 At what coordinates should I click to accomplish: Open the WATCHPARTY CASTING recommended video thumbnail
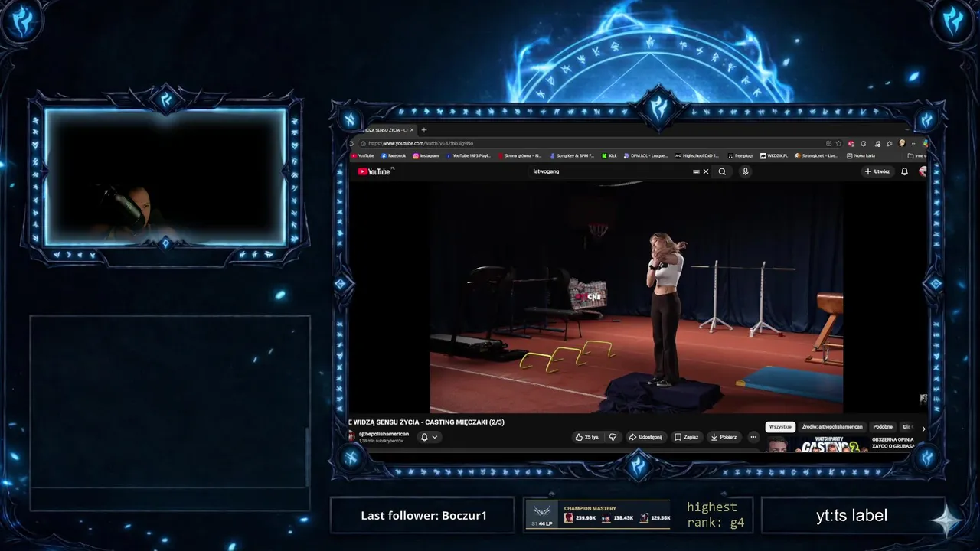[816, 445]
